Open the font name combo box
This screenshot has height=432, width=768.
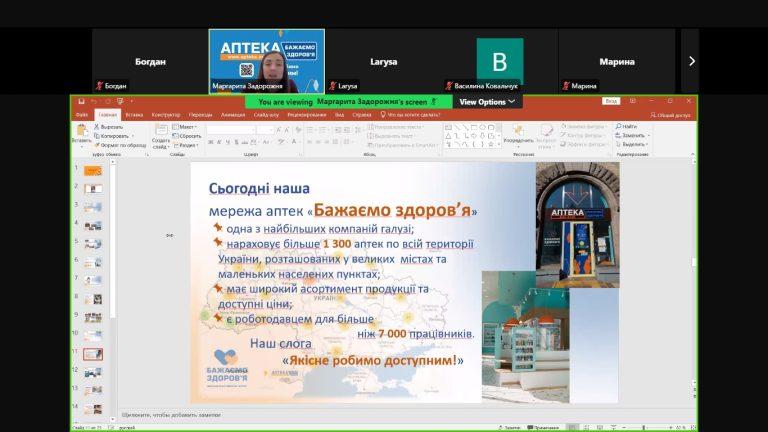tap(231, 130)
